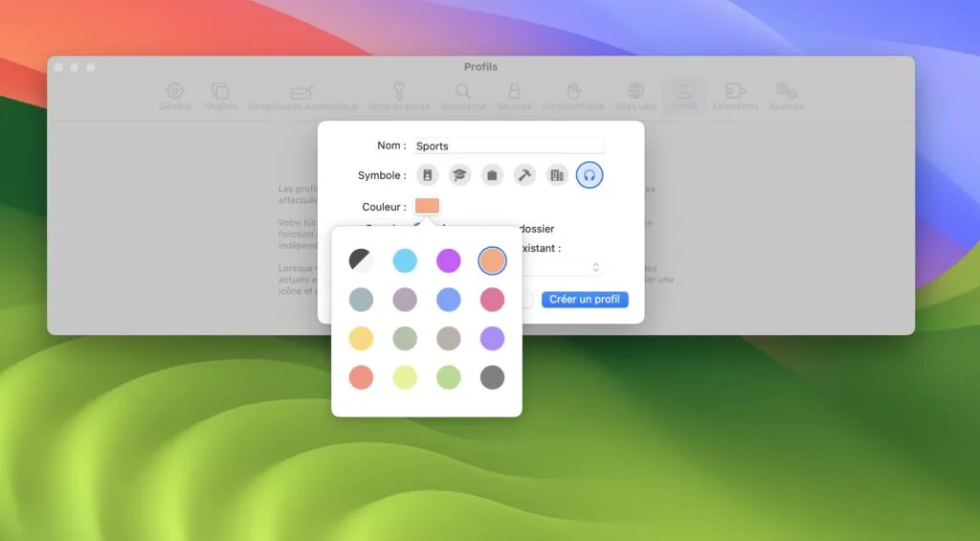980x541 pixels.
Task: Open the Recherche settings tab
Action: [x=463, y=97]
